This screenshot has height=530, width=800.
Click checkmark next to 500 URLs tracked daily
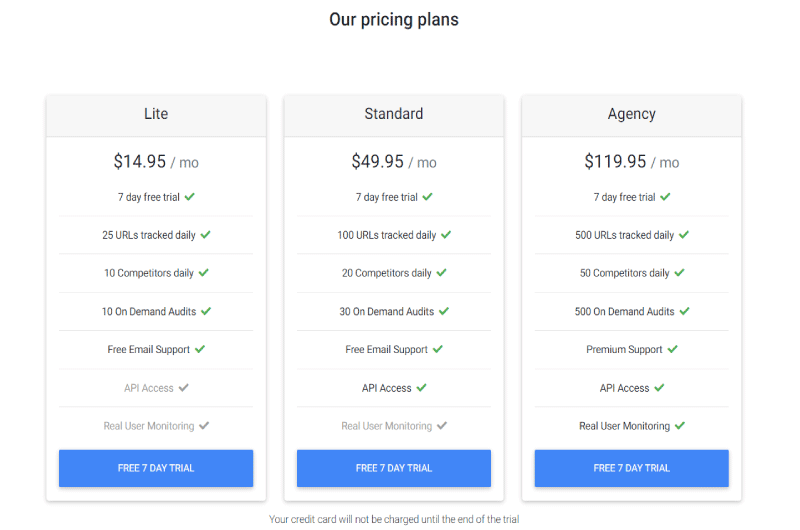pos(684,235)
